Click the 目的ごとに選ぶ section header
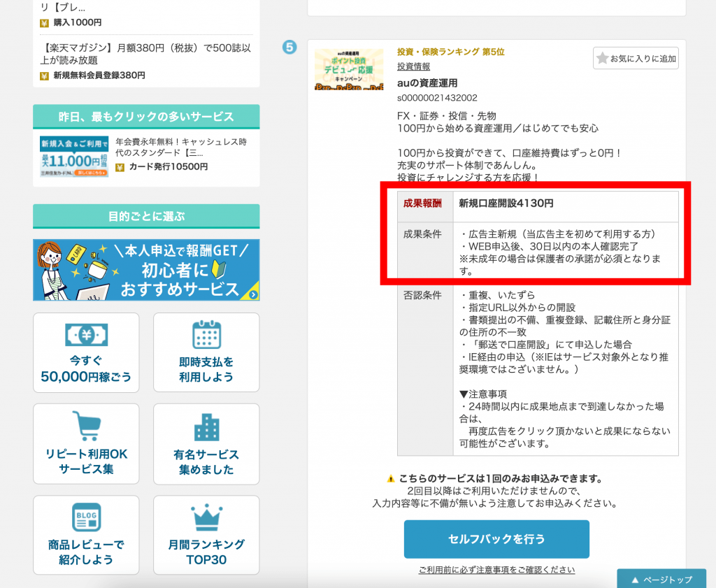716x588 pixels. [x=145, y=216]
